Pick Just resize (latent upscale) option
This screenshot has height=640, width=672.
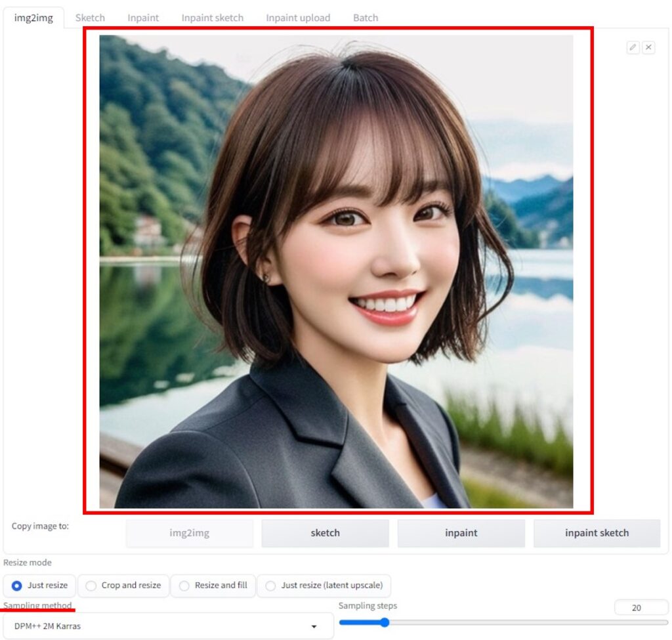[324, 586]
